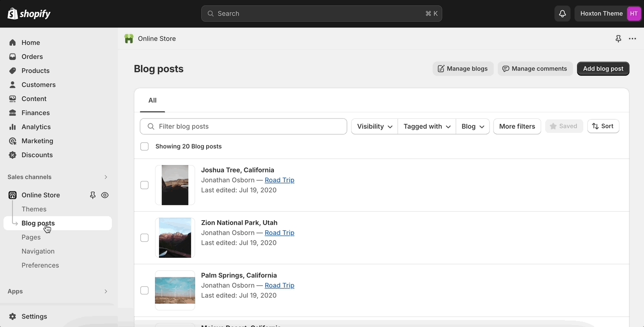Click the Home house icon
The image size is (644, 327).
click(13, 43)
